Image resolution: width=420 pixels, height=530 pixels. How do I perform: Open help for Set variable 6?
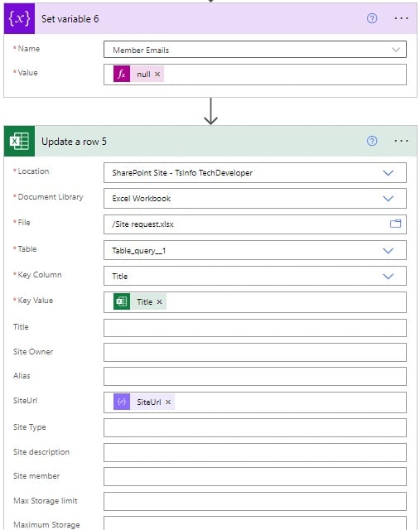[x=372, y=18]
